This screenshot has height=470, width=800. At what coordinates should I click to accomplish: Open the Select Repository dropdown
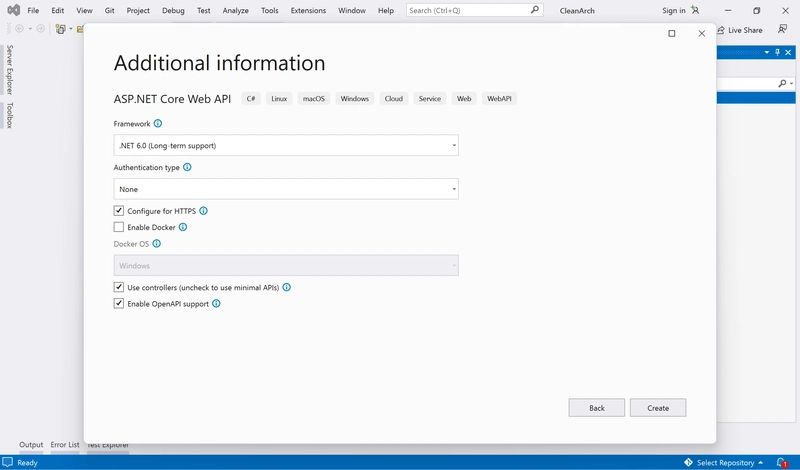pyautogui.click(x=730, y=462)
